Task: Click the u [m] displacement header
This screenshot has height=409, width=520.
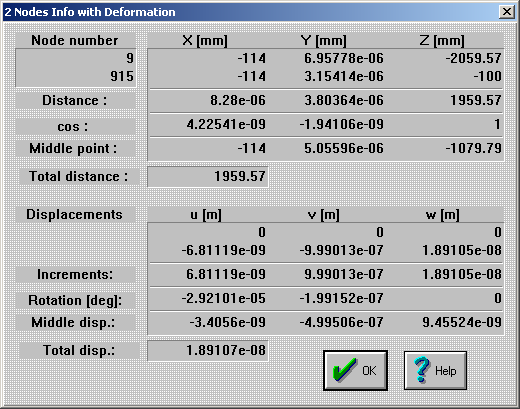Action: (x=206, y=215)
